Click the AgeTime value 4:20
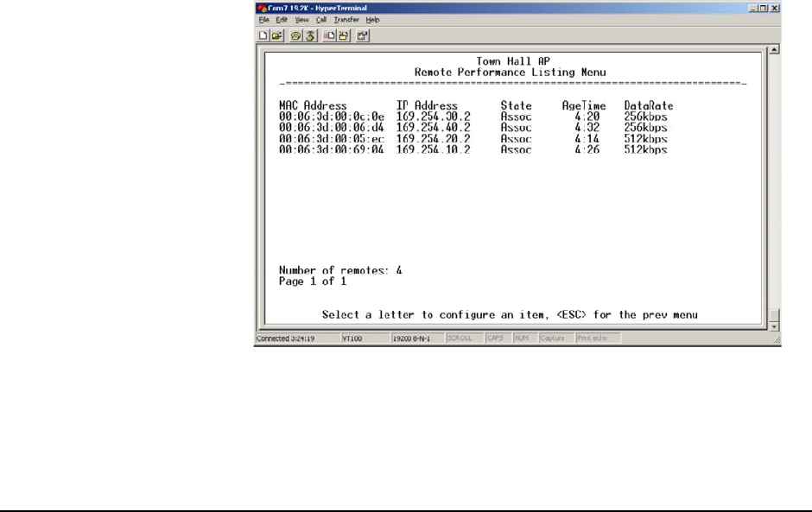Viewport: 812px width, 512px height. click(x=587, y=117)
